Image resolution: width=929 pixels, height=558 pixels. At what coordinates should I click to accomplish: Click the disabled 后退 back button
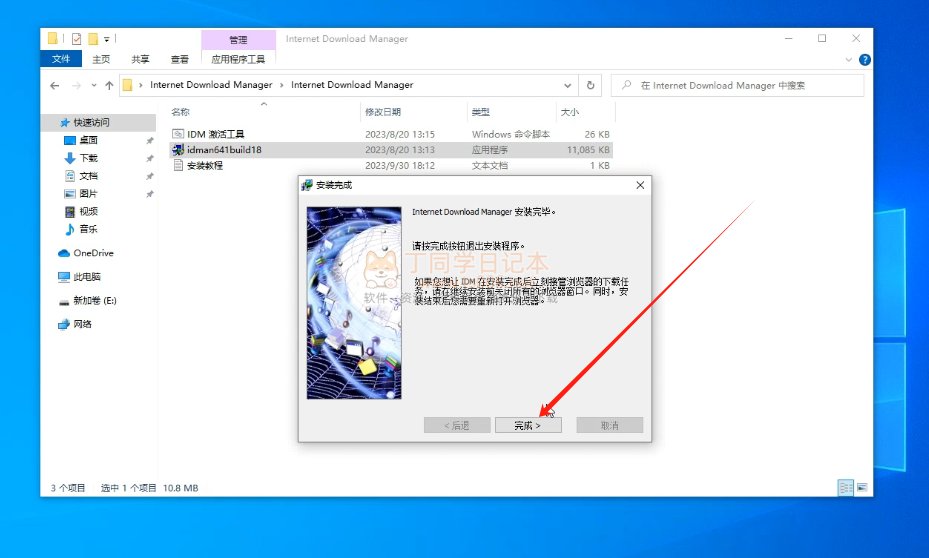[457, 425]
